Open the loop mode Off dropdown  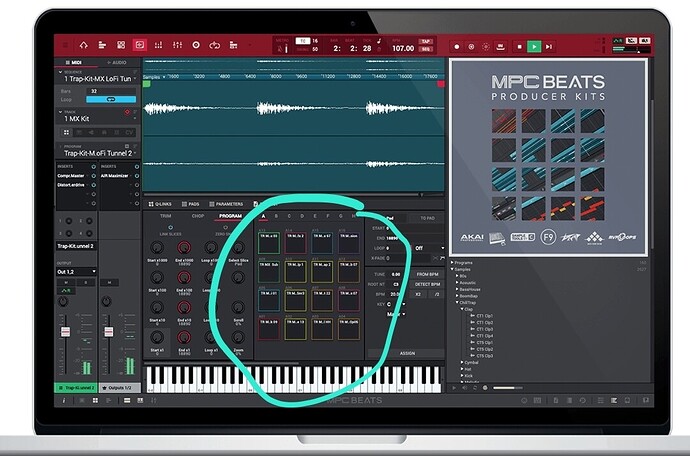(x=428, y=248)
